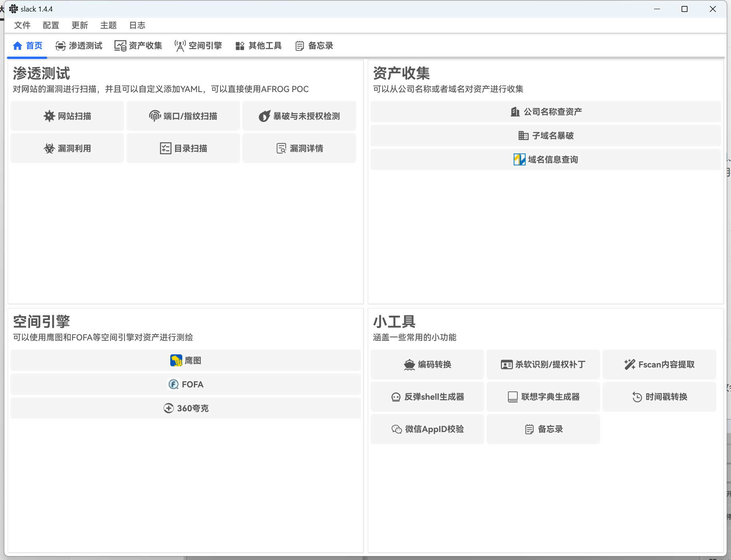This screenshot has height=560, width=731.
Task: Open the FOFA search engine
Action: (186, 384)
